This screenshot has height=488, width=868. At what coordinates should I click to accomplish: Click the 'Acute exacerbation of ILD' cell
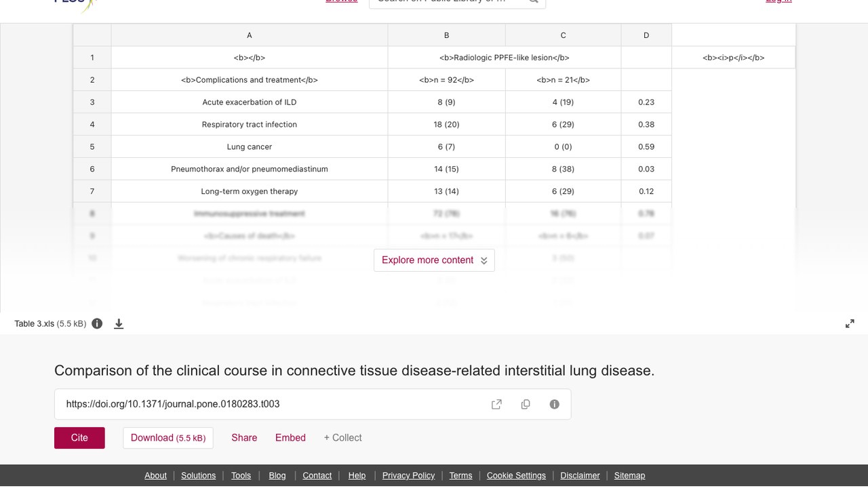tap(250, 102)
